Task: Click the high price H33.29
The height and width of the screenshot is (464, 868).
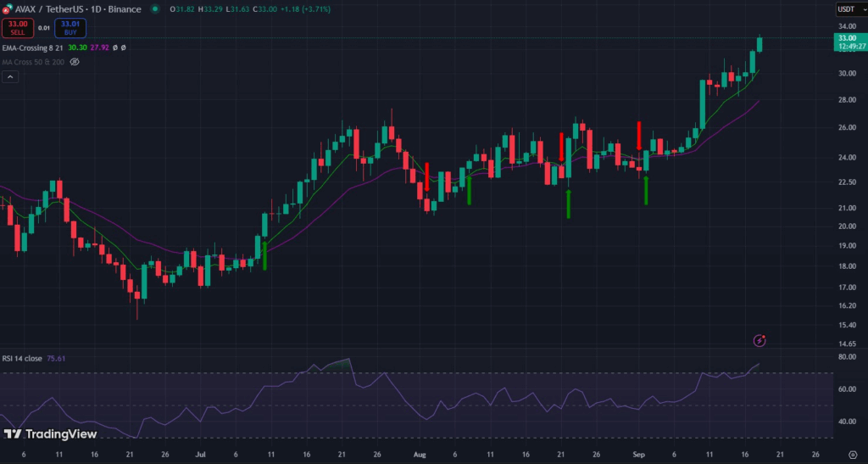Action: 210,8
